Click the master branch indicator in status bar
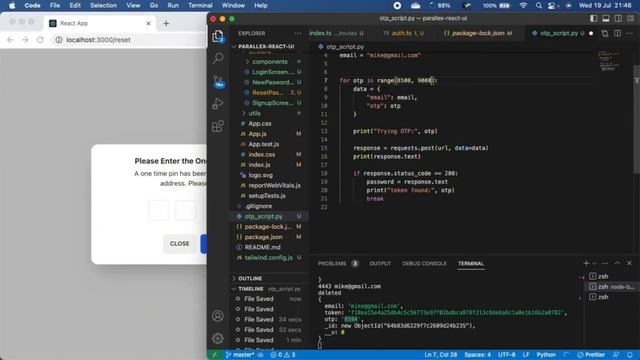This screenshot has width=640, height=360. coord(240,355)
